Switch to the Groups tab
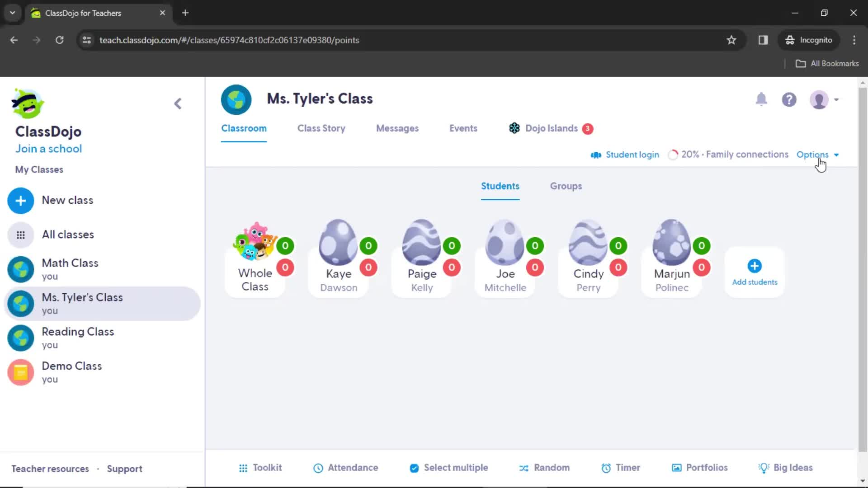The width and height of the screenshot is (868, 488). coord(565,186)
